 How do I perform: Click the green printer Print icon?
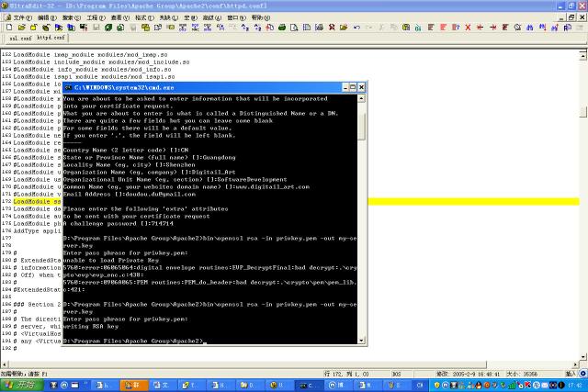[x=282, y=28]
